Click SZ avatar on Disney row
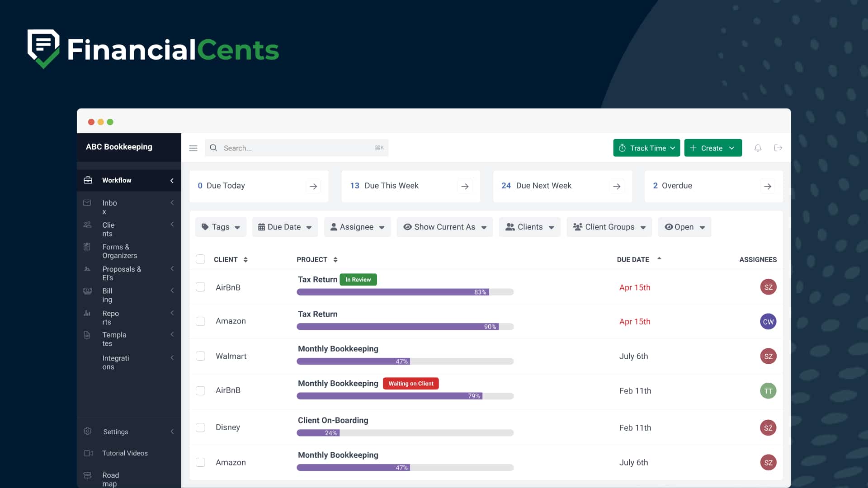The width and height of the screenshot is (868, 488). [x=768, y=428]
